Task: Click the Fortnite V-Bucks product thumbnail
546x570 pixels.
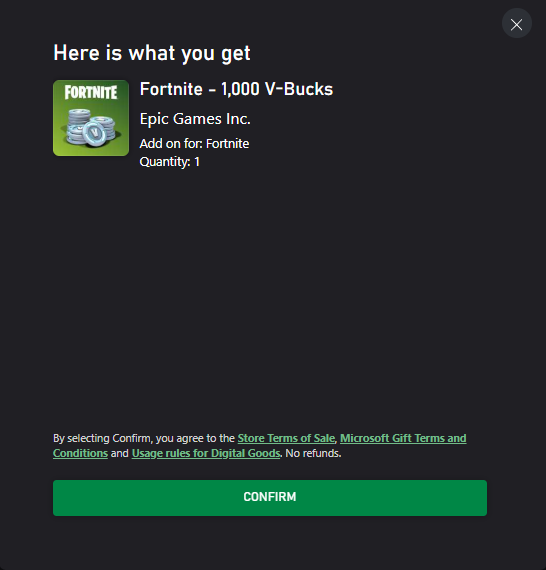Action: 91,118
